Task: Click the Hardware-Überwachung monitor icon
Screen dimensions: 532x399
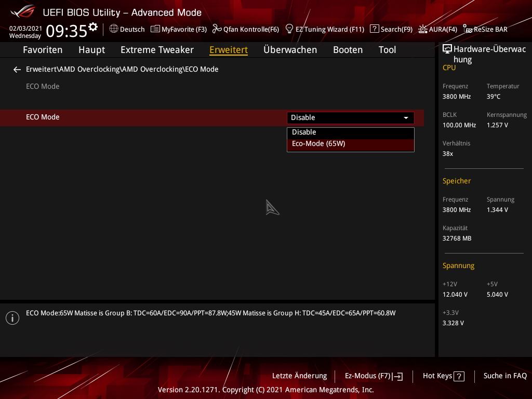Action: [447, 49]
